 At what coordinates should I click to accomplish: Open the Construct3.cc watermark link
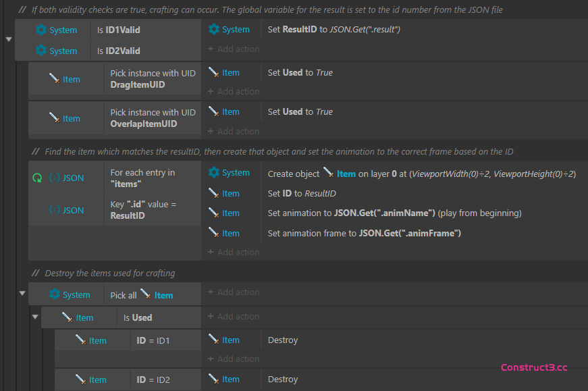point(533,367)
